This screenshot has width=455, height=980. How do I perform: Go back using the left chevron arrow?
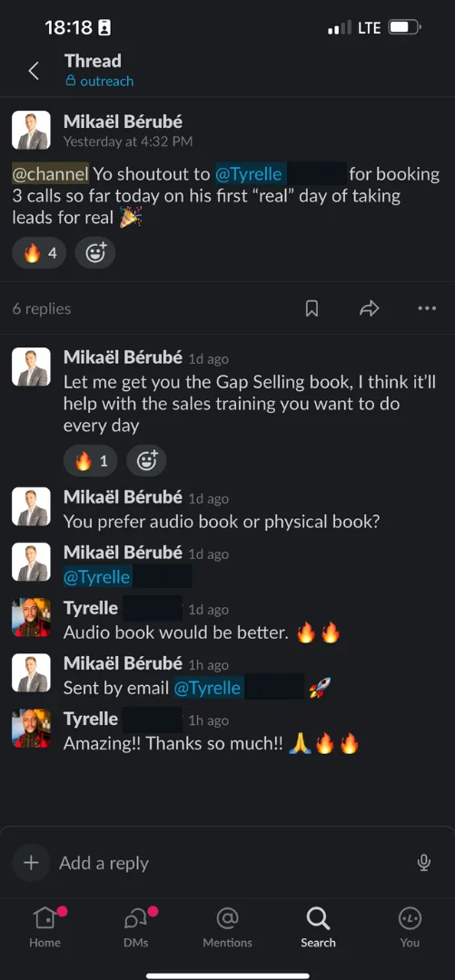tap(34, 71)
